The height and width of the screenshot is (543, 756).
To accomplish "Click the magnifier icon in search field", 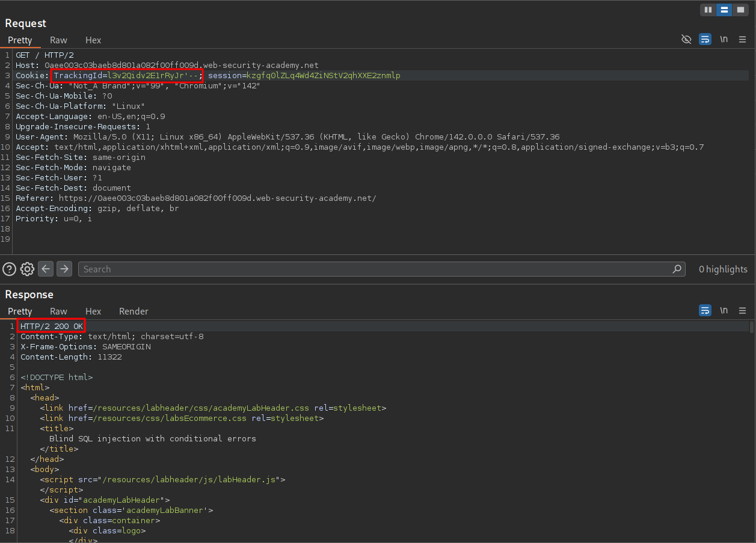I will (x=677, y=269).
